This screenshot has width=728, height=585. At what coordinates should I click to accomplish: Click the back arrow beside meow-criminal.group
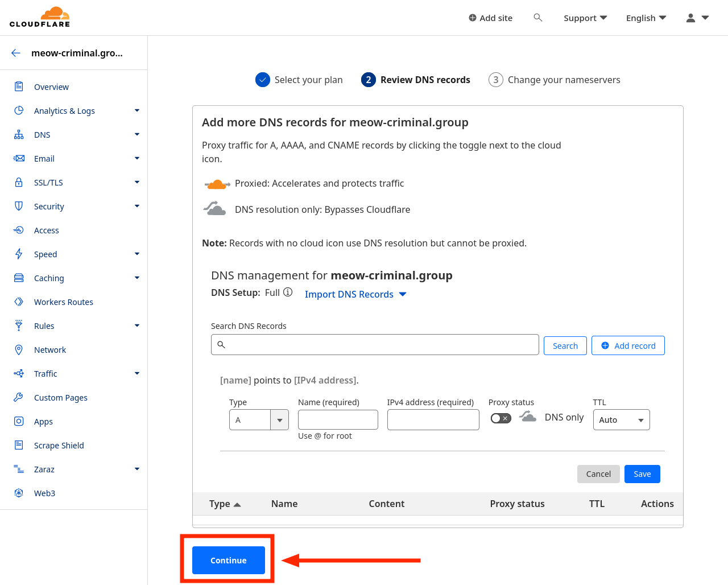pos(16,53)
